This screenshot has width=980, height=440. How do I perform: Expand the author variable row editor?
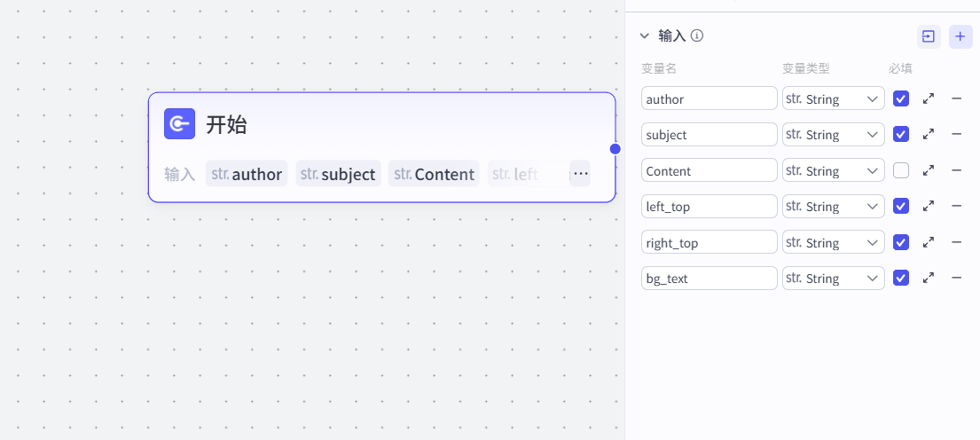[929, 98]
